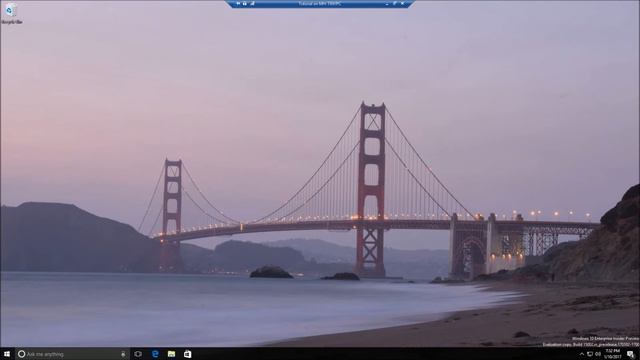Open the Windows Start menu
Viewport: 640px width, 360px height.
[x=7, y=354]
